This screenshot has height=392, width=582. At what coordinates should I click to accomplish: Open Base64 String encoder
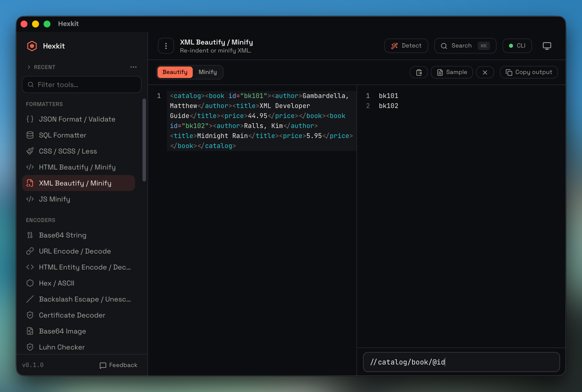(78, 235)
